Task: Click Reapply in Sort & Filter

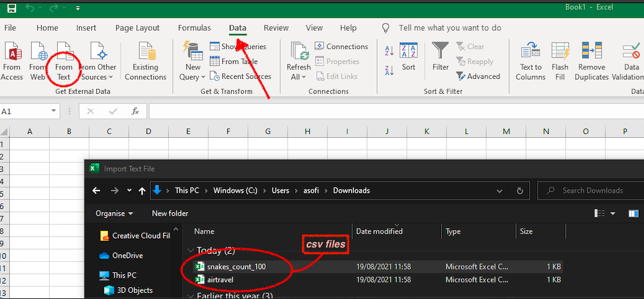Action: click(x=475, y=61)
